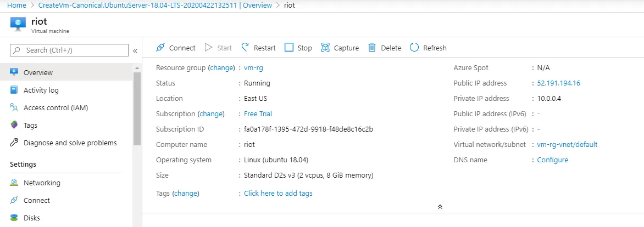The width and height of the screenshot is (644, 227).
Task: Click the Stop button label
Action: point(305,48)
